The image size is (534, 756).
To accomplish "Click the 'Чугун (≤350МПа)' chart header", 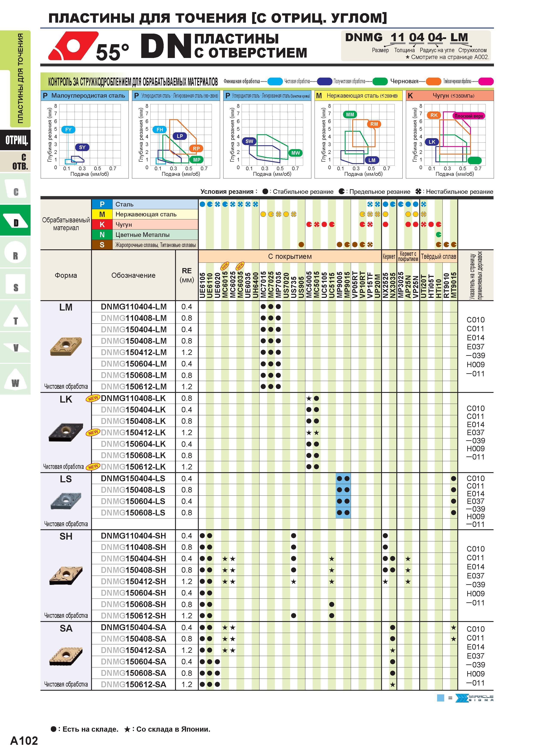I will pyautogui.click(x=450, y=96).
